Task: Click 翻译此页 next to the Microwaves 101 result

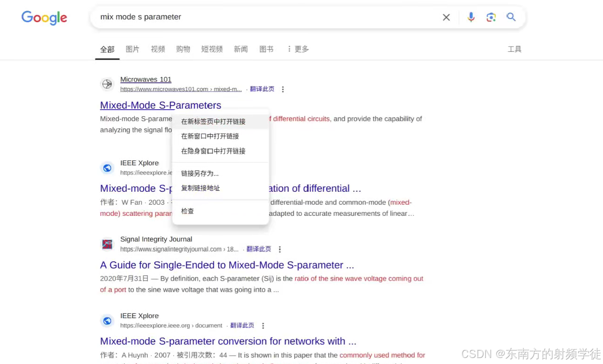Action: [x=262, y=89]
